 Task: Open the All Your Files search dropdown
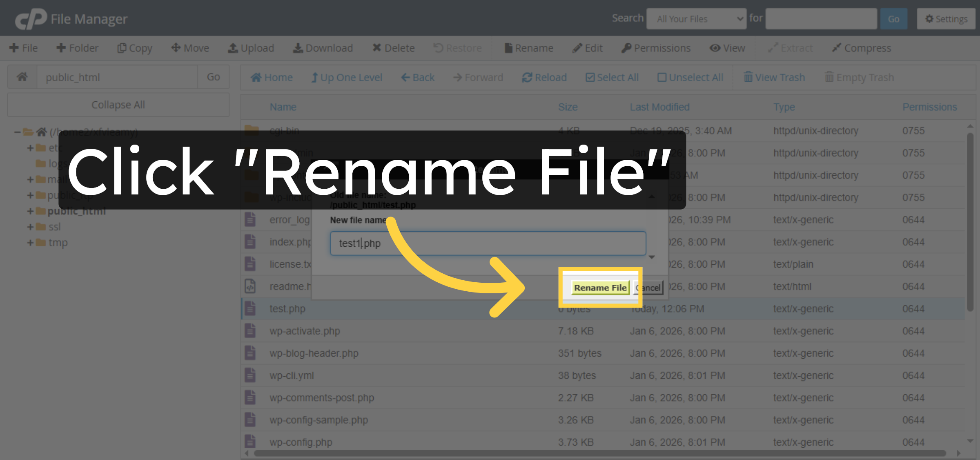tap(696, 18)
